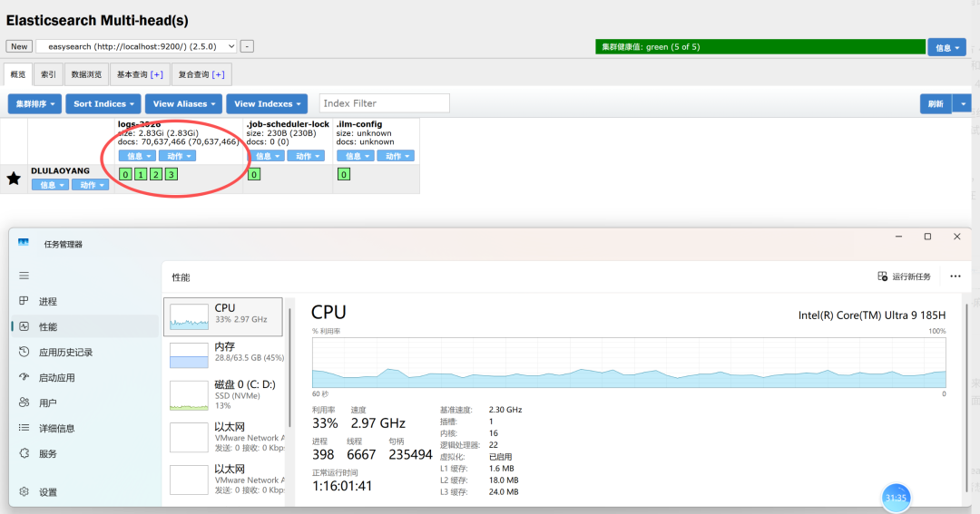The image size is (980, 514).
Task: Open the 集群排序 cluster sort dropdown
Action: [x=34, y=103]
